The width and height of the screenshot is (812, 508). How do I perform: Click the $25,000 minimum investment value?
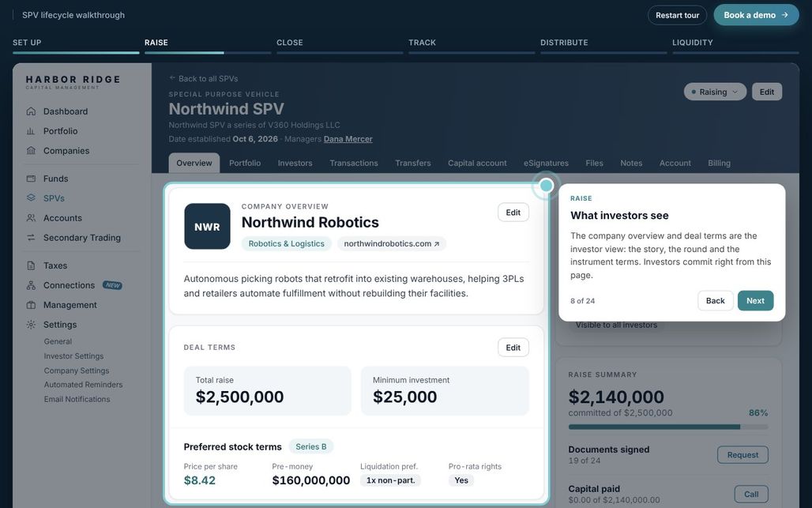[405, 397]
